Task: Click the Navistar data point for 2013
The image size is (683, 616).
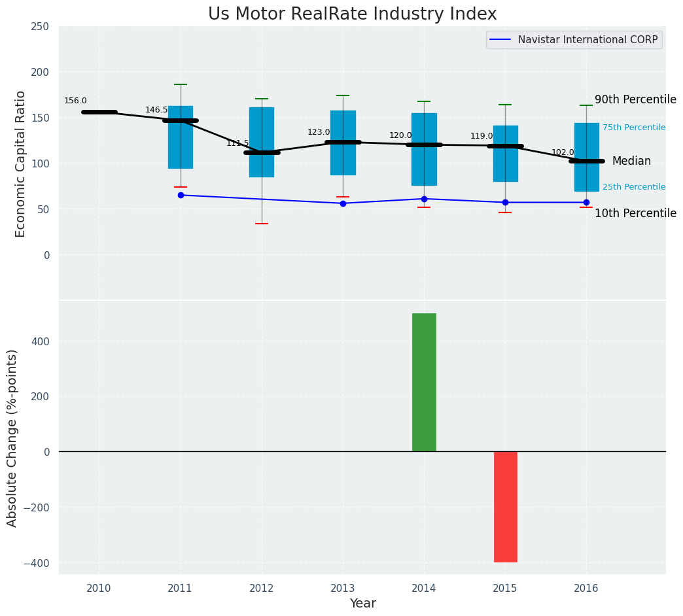Action: (x=343, y=203)
